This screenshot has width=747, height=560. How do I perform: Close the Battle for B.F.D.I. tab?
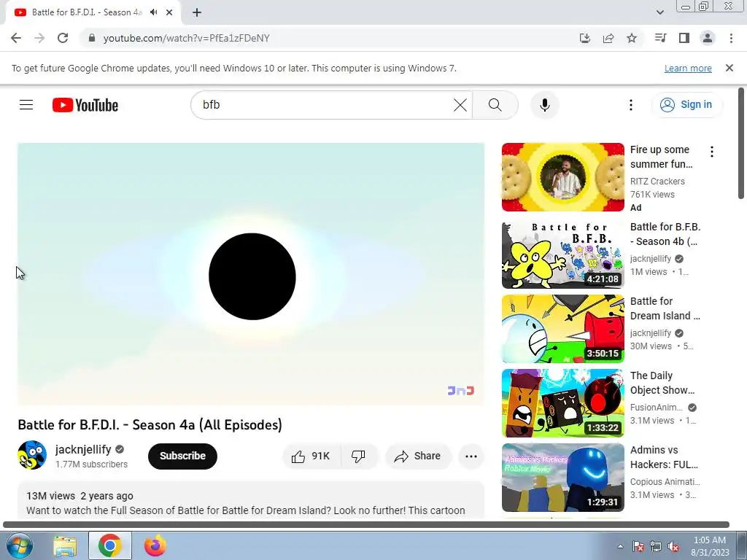pos(169,12)
